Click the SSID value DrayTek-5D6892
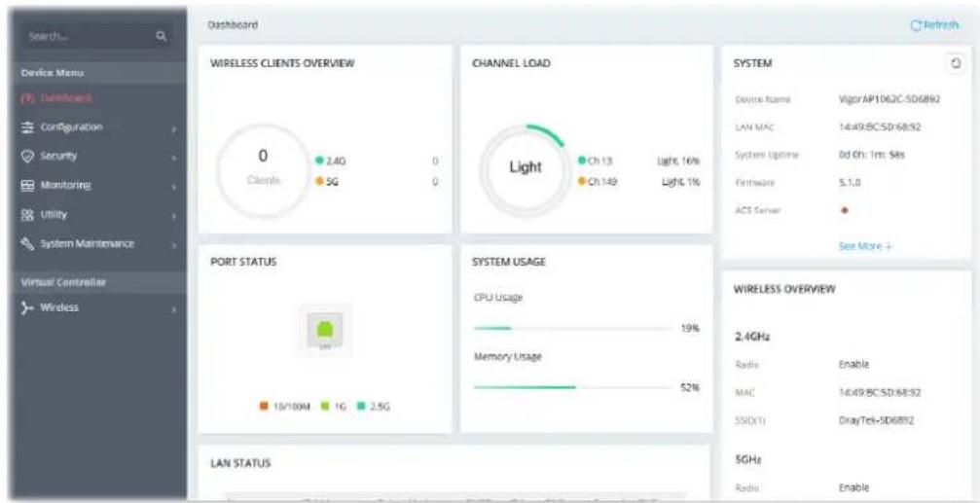The image size is (980, 503). [876, 420]
